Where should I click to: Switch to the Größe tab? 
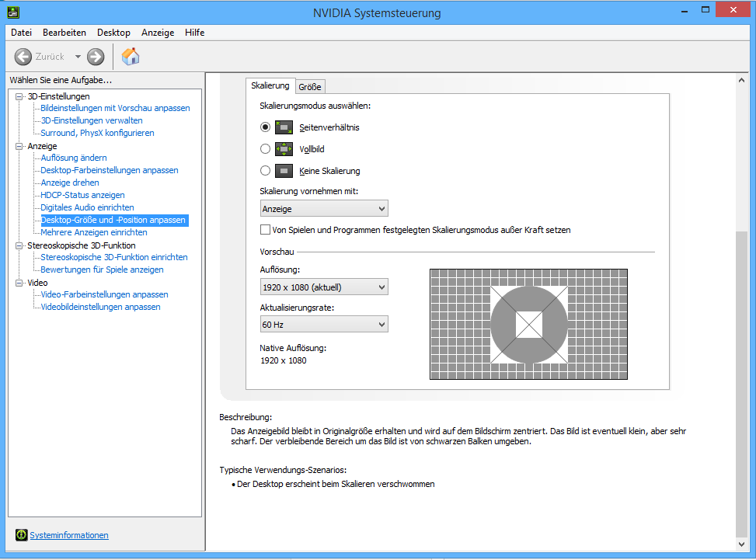click(309, 87)
